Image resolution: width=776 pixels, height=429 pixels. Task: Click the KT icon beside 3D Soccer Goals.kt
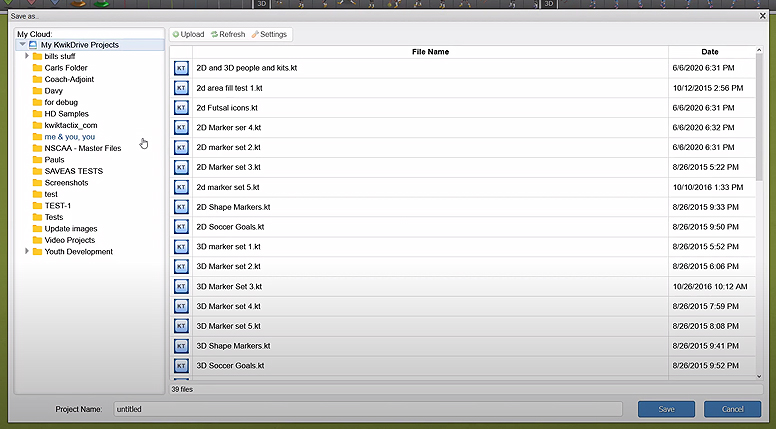pos(181,366)
